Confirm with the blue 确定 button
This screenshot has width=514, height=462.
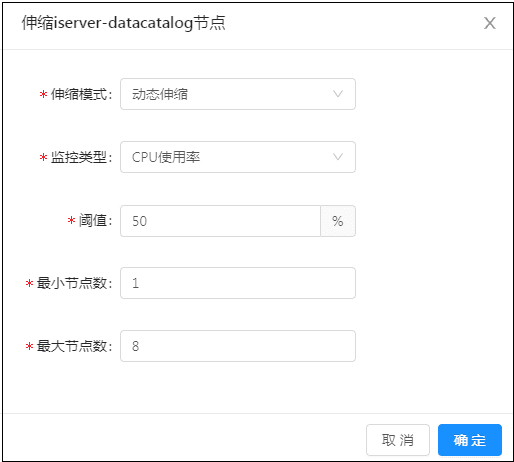coord(470,440)
